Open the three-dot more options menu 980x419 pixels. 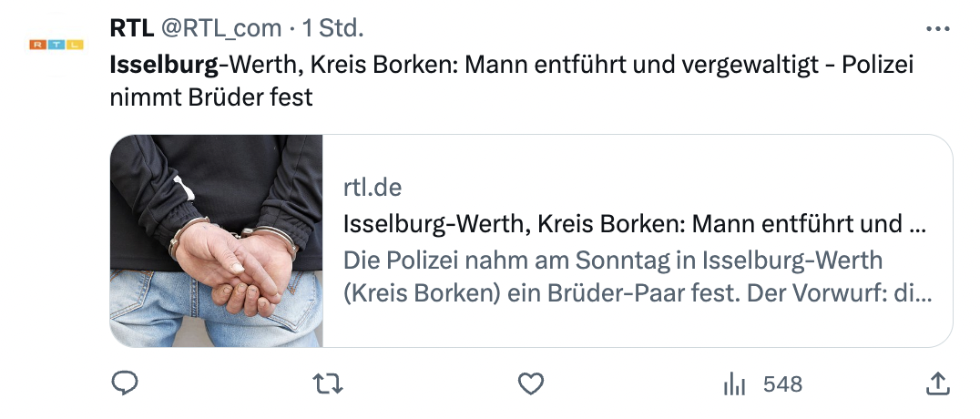point(937,28)
